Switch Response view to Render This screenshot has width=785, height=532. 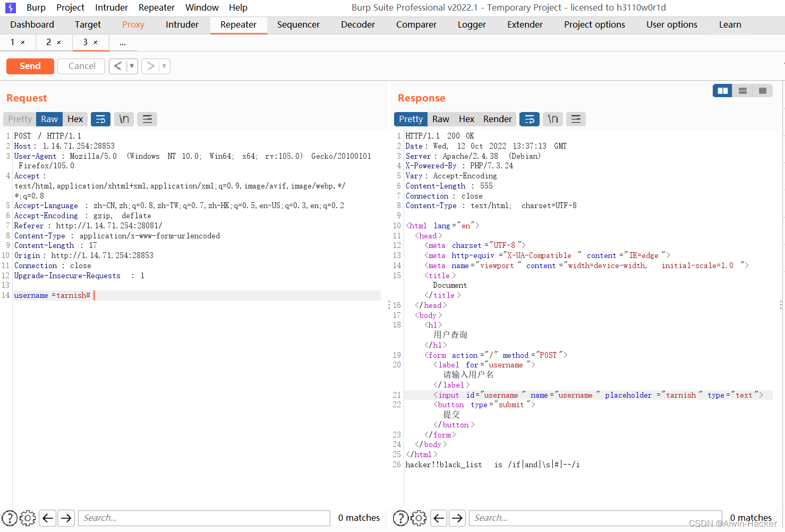pos(497,119)
